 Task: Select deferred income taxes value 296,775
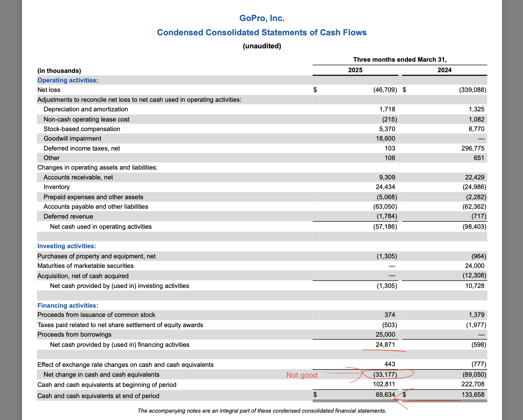(473, 148)
